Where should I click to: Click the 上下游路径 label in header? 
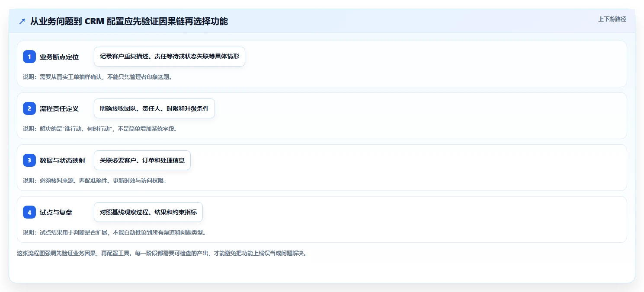612,19
